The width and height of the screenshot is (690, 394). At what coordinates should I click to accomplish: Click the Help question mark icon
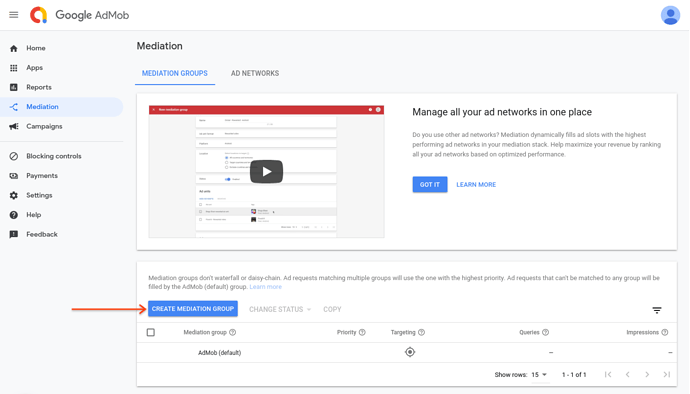coord(14,215)
